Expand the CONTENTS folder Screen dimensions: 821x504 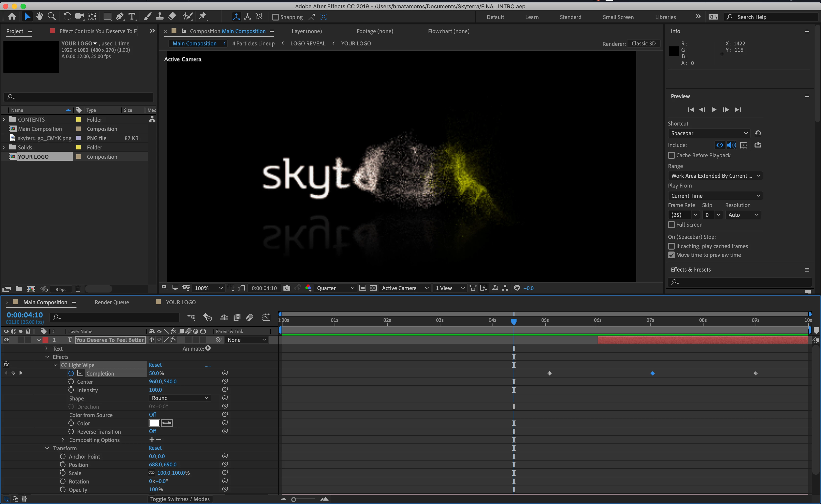(4, 119)
